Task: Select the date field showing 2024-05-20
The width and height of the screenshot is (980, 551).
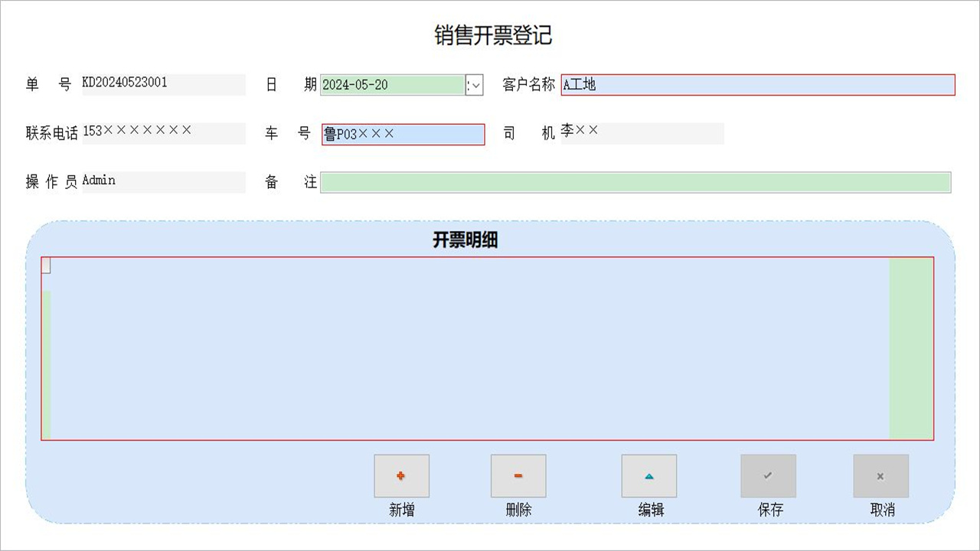Action: coord(390,85)
